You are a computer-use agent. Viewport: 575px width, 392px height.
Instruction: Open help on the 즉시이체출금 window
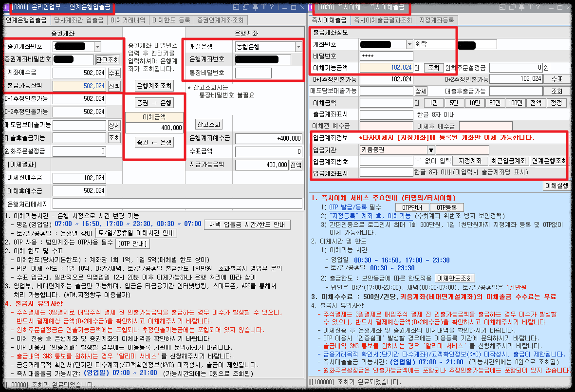click(x=538, y=7)
